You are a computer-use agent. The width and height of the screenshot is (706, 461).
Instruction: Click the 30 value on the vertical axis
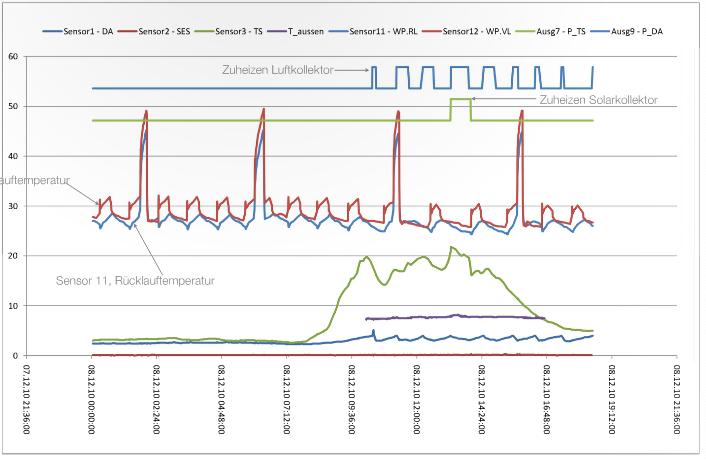[11, 206]
